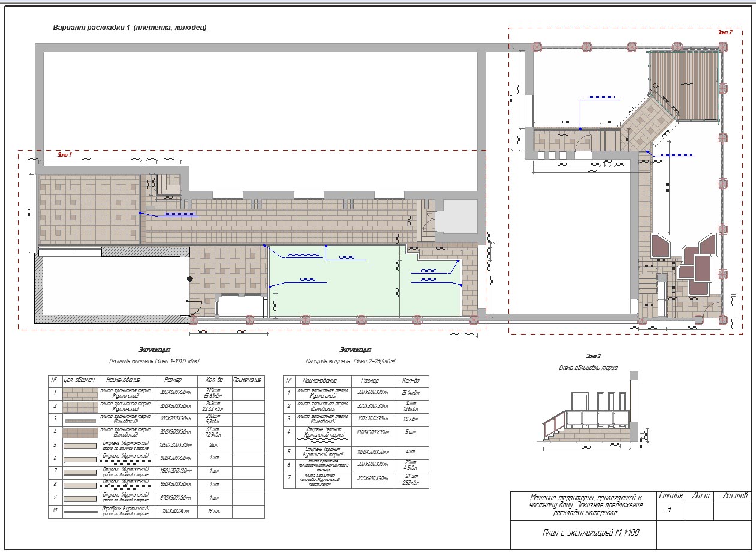Screen dimensions: 756x553
Task: Click the "Зона 2" label at the plan's corner
Action: pyautogui.click(x=725, y=32)
